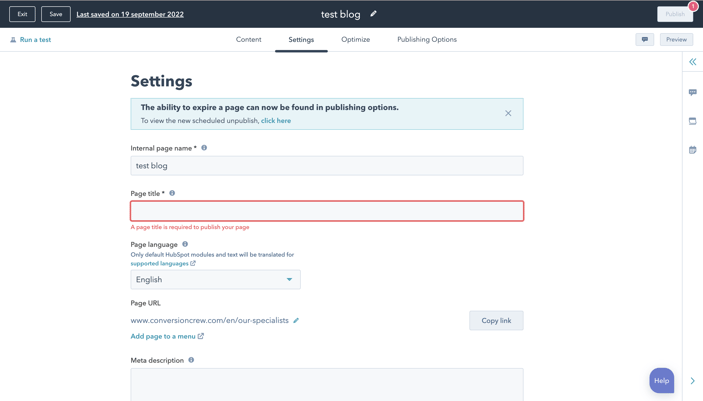Open the supported languages link

159,263
